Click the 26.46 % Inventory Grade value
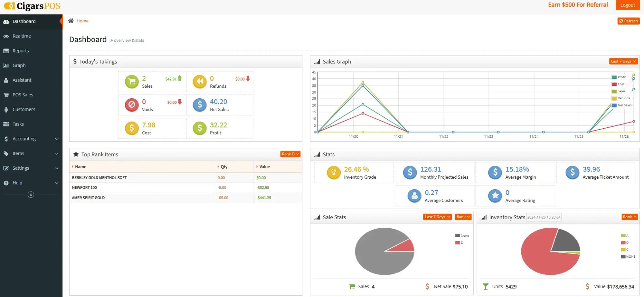This screenshot has height=297, width=644. [x=356, y=169]
